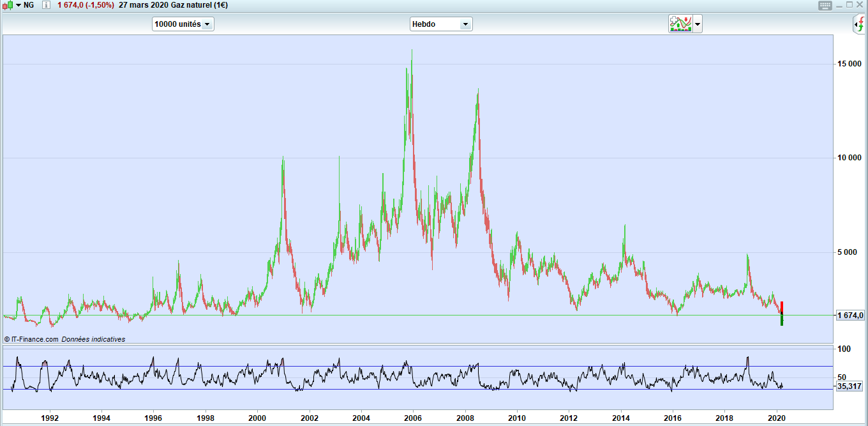Open the 10000 unités dropdown
The height and width of the screenshot is (426, 868).
(x=183, y=24)
